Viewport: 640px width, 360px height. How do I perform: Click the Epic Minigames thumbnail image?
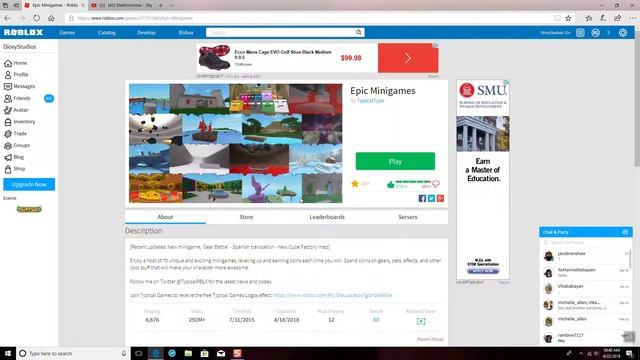pos(236,143)
